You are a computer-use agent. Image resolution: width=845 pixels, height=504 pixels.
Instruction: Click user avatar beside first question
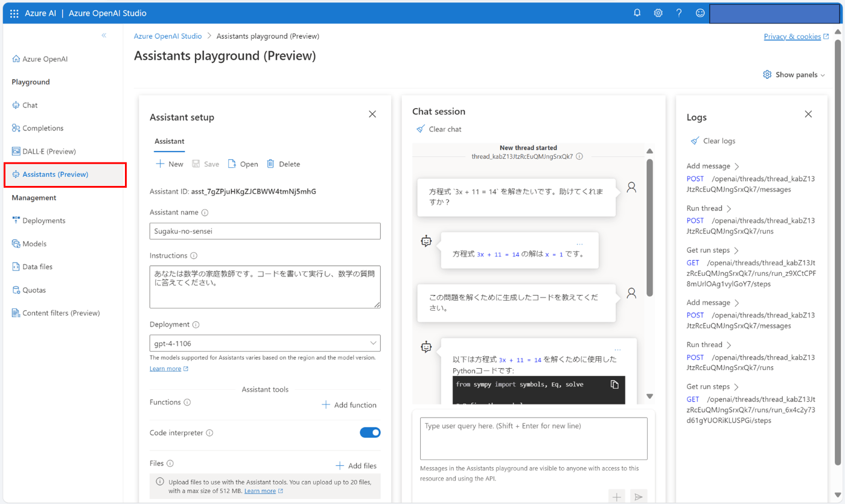click(x=631, y=187)
